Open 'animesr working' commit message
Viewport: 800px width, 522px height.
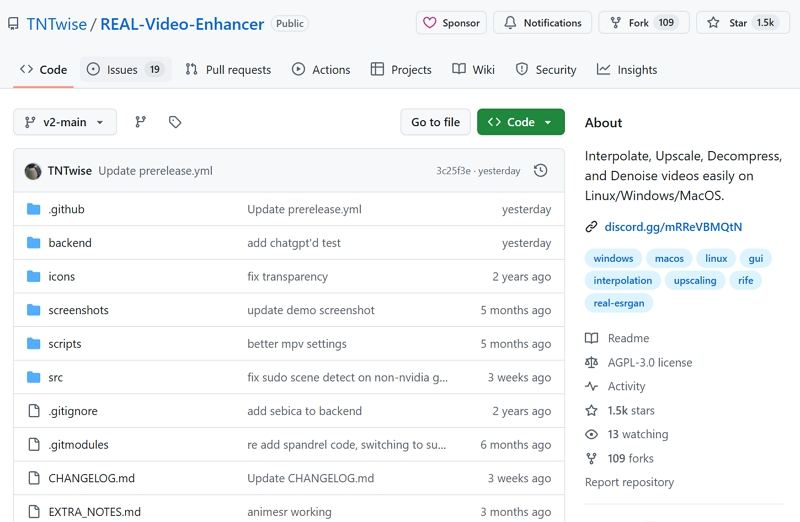(289, 512)
